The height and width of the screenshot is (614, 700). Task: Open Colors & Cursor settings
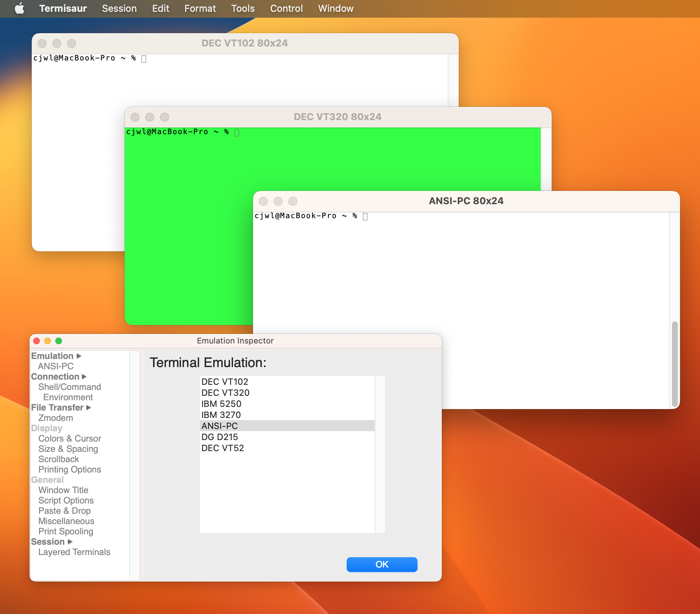click(x=70, y=439)
